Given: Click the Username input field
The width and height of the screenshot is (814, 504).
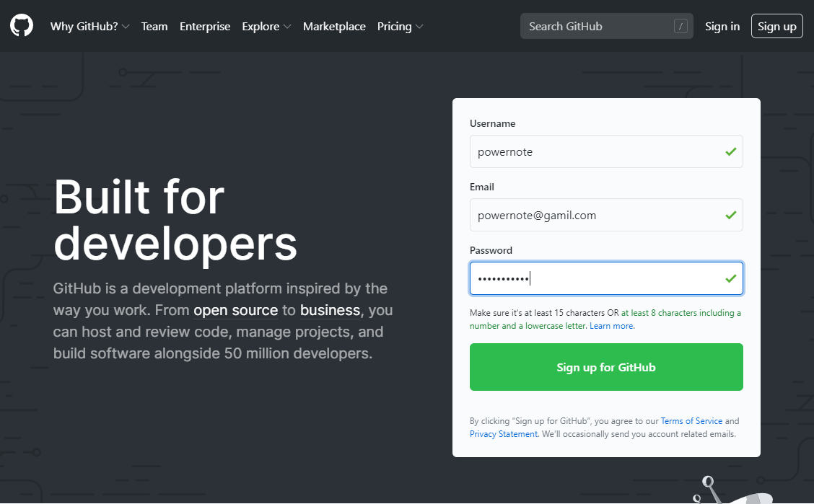Looking at the screenshot, I should point(606,151).
